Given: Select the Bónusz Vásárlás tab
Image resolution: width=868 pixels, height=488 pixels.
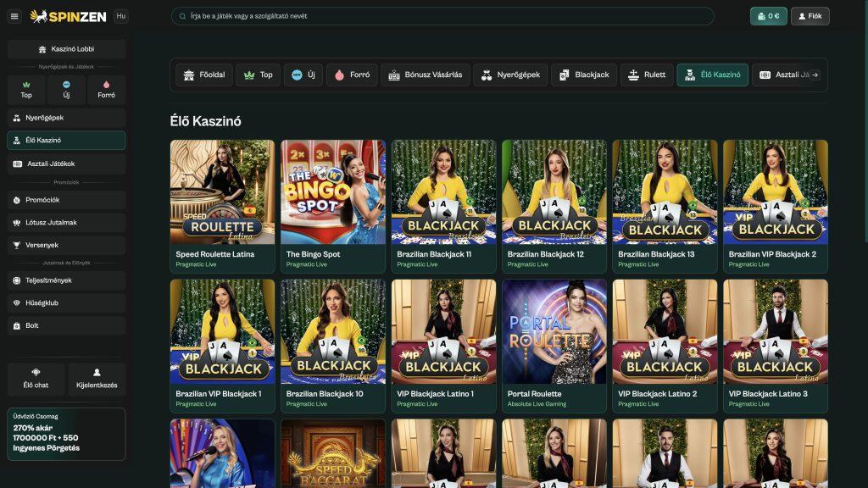Looking at the screenshot, I should coord(425,75).
